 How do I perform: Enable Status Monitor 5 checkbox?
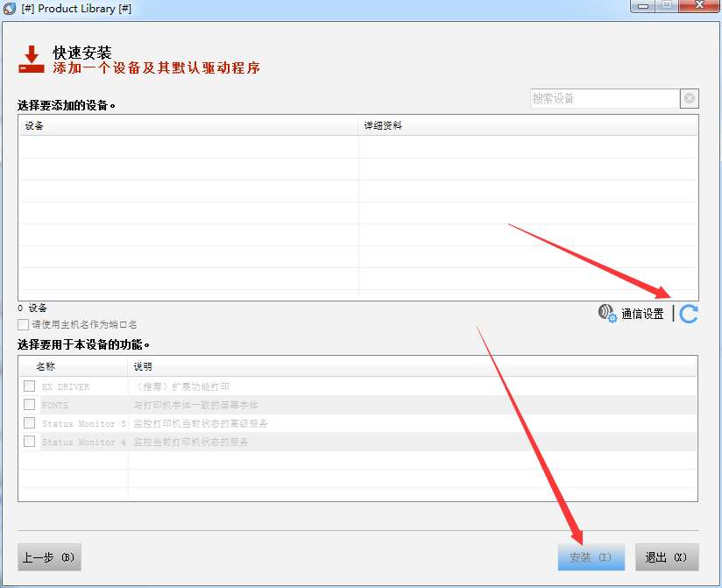pyautogui.click(x=30, y=422)
